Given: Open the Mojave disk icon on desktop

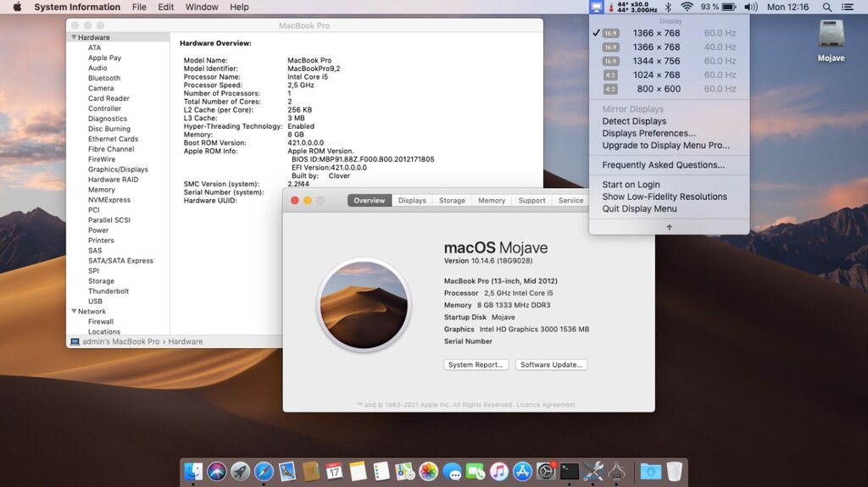Looking at the screenshot, I should coord(831,34).
